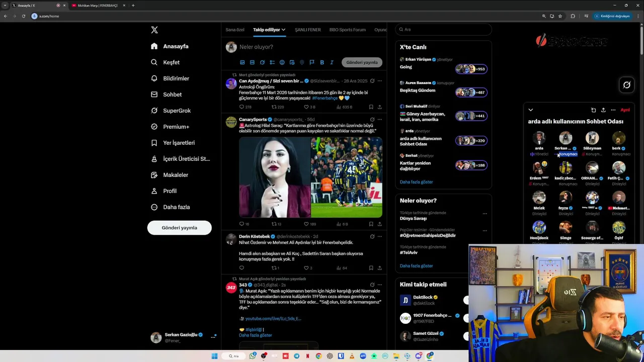This screenshot has width=644, height=362.
Task: Schedule post icon in composer
Action: (292, 62)
